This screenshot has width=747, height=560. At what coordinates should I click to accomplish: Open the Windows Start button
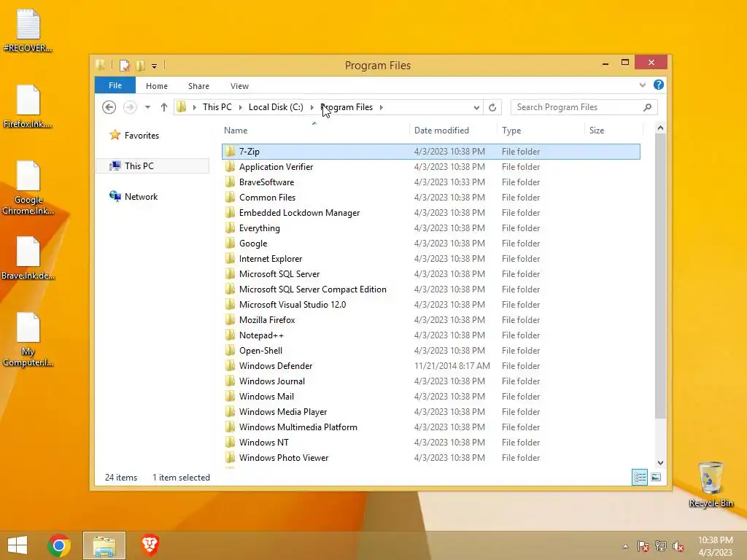pos(18,545)
